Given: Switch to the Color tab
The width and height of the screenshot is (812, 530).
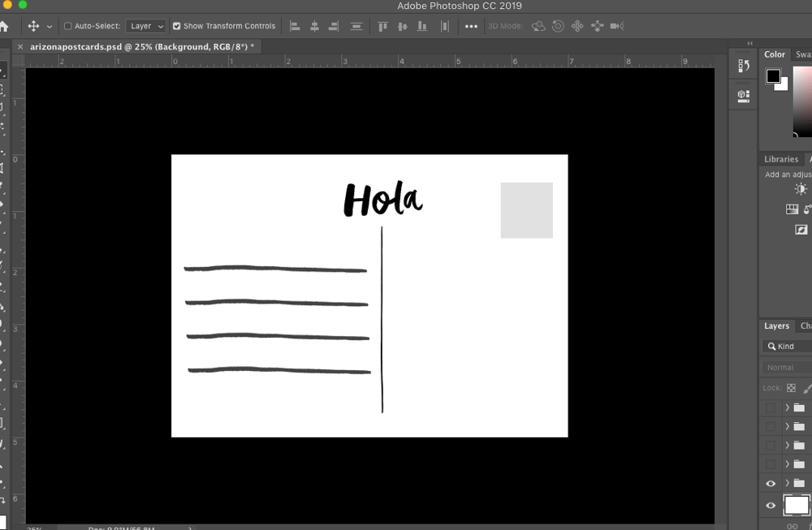Looking at the screenshot, I should (x=774, y=54).
